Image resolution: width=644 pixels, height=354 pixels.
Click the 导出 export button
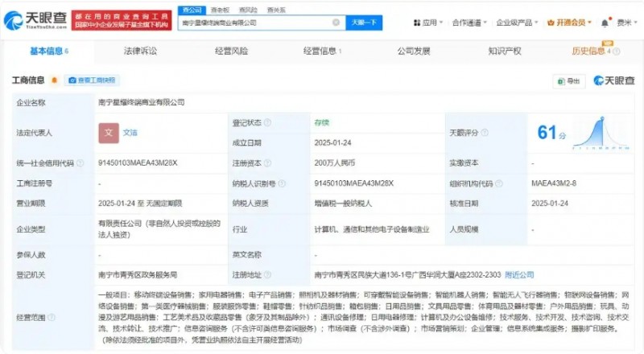(569, 80)
